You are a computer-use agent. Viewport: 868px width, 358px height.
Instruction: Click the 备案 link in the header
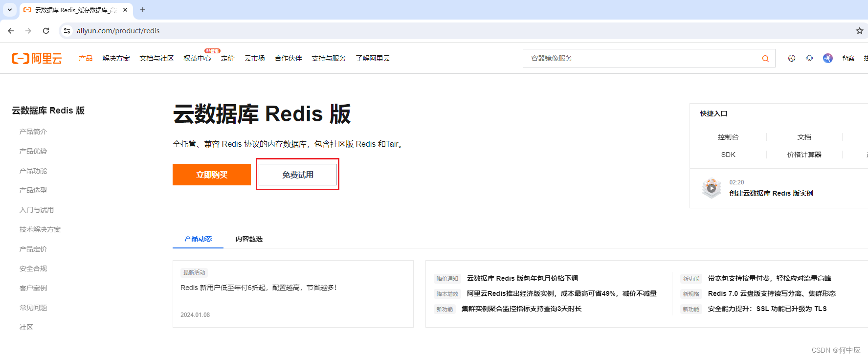848,58
